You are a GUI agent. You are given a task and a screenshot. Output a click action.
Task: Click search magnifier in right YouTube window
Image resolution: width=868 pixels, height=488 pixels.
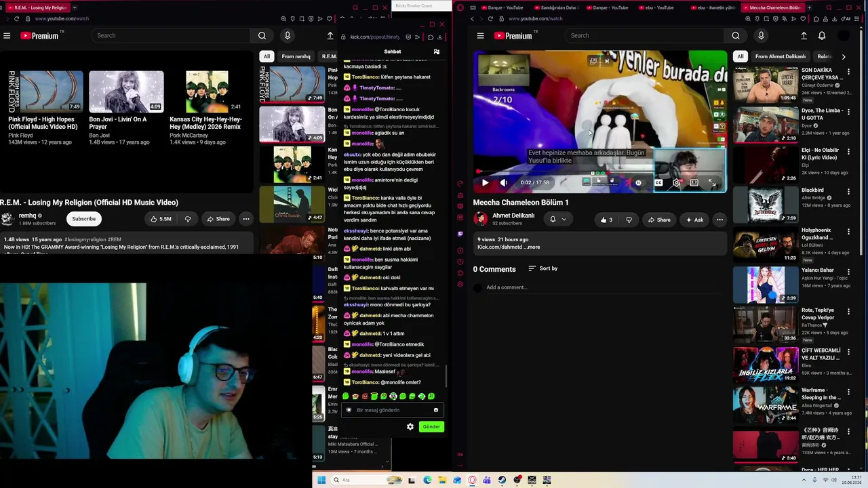pyautogui.click(x=736, y=35)
